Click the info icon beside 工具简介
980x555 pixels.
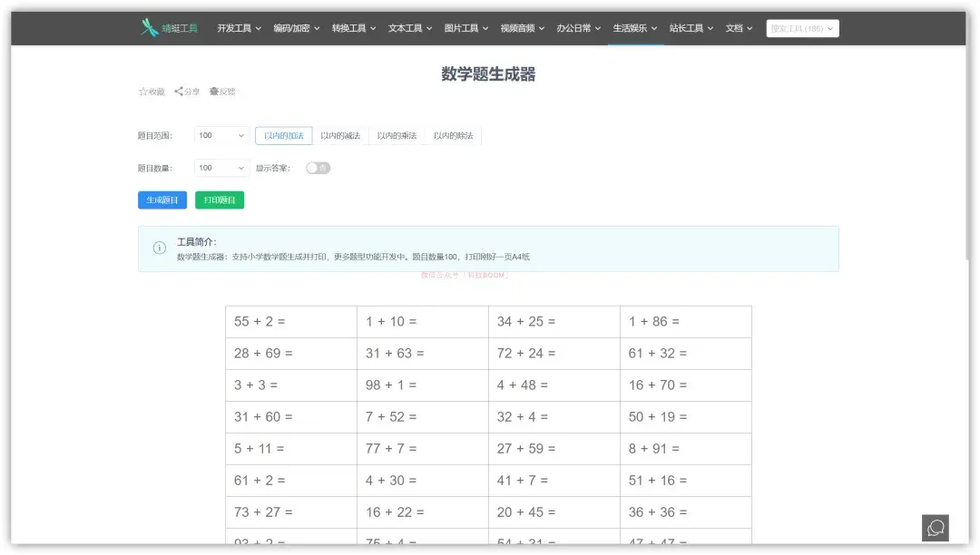click(160, 248)
